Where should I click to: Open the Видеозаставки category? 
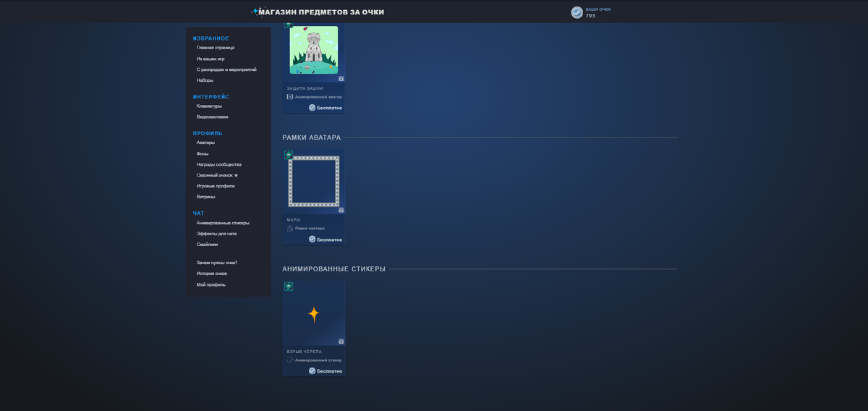click(213, 116)
